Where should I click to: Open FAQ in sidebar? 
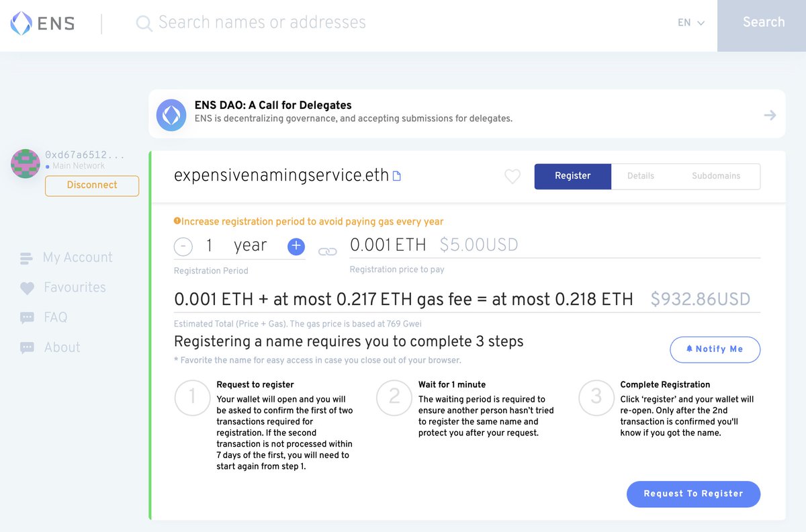(x=55, y=317)
